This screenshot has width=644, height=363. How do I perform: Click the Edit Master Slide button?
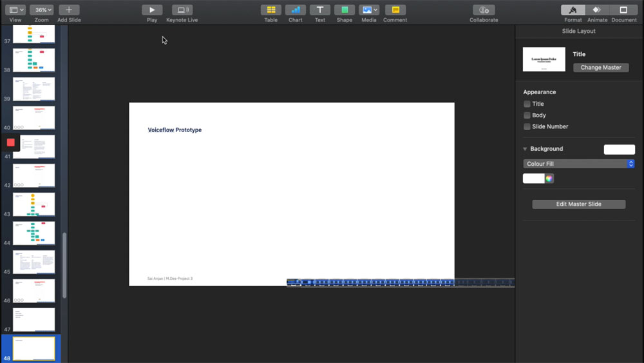coord(578,204)
